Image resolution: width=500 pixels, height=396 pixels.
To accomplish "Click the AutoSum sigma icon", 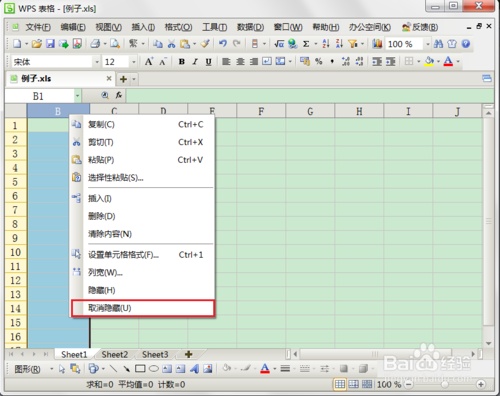I will point(306,44).
